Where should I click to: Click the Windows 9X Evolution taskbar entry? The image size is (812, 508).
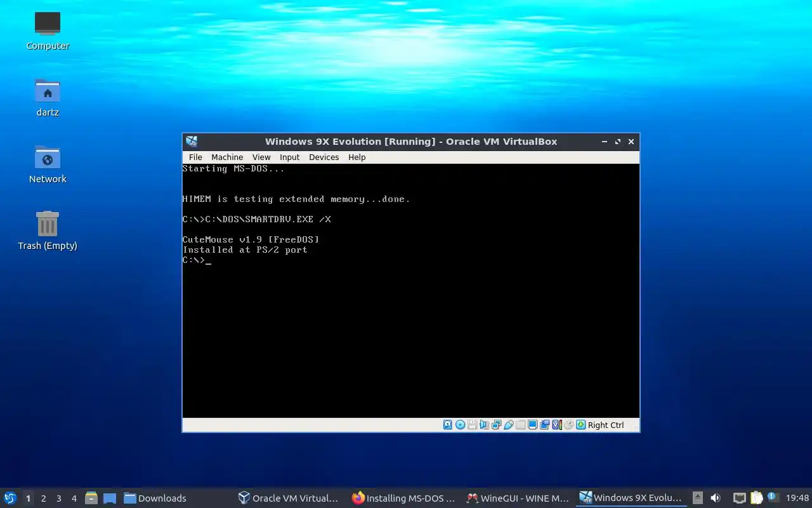(x=631, y=498)
